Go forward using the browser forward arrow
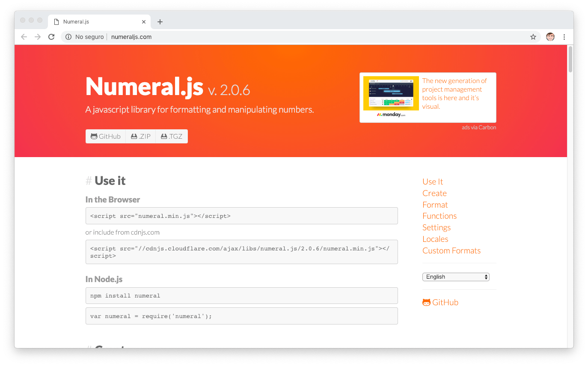588x366 pixels. pyautogui.click(x=38, y=37)
